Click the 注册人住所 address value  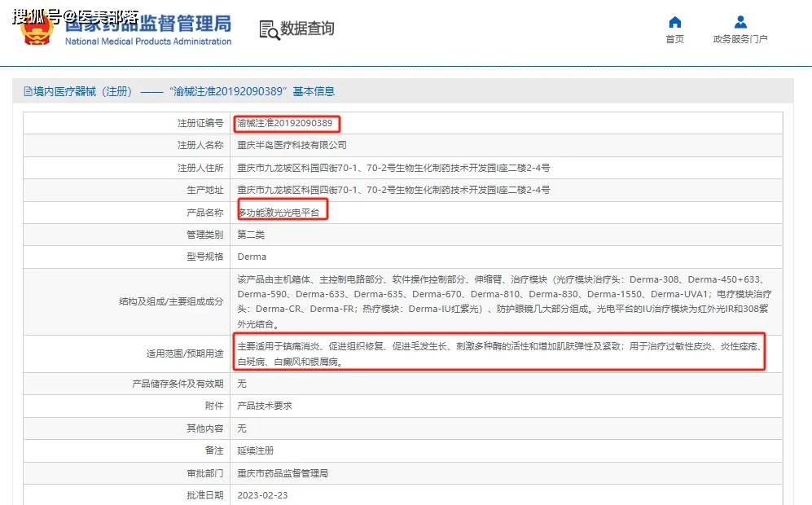pos(393,168)
